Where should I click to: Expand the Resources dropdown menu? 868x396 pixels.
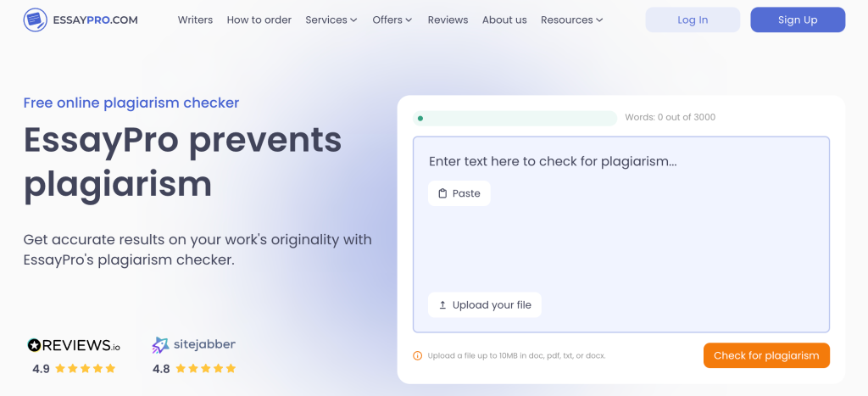(x=572, y=20)
